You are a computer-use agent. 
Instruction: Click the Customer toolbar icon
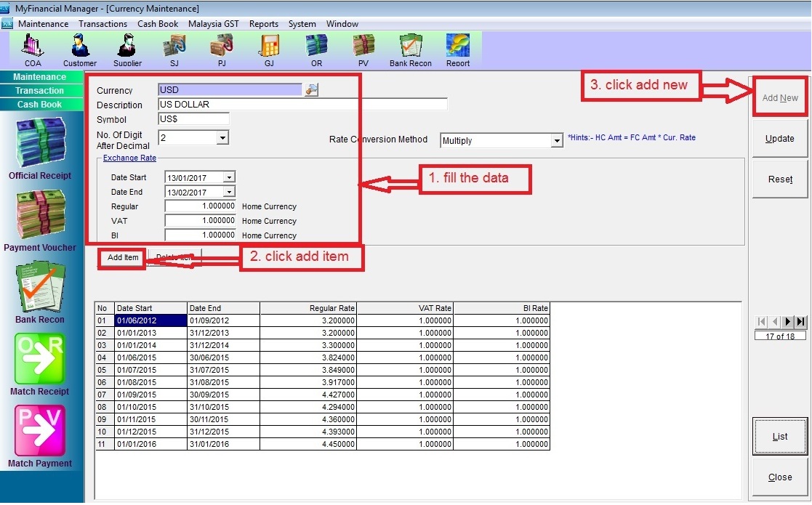pyautogui.click(x=79, y=49)
